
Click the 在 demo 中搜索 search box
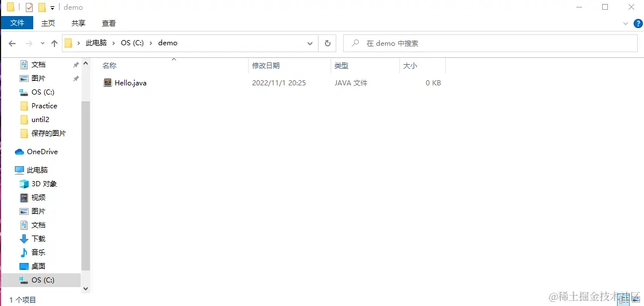click(x=490, y=44)
